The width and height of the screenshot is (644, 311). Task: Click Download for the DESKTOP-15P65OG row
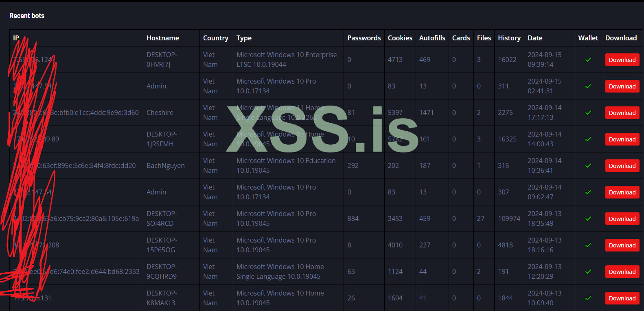tap(622, 245)
